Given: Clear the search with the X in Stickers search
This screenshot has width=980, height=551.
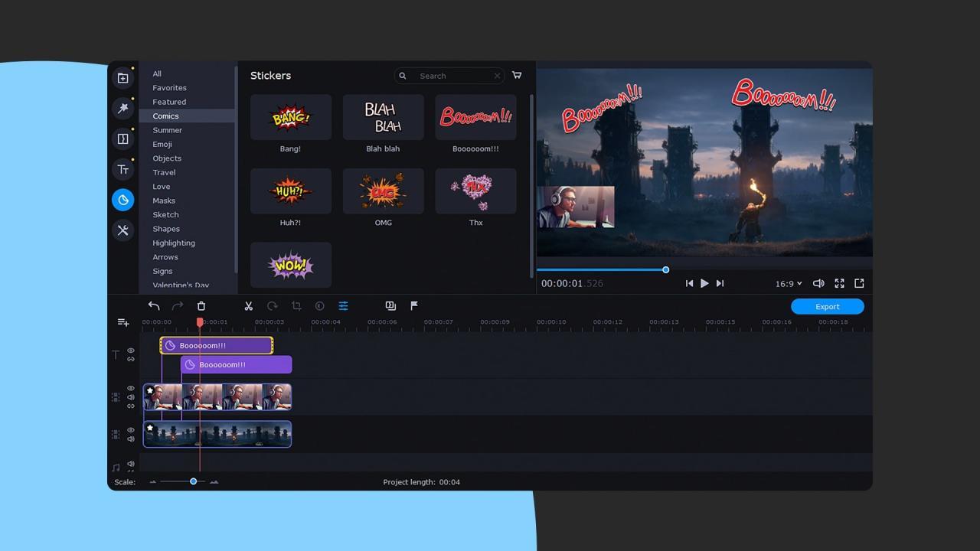Looking at the screenshot, I should click(497, 76).
